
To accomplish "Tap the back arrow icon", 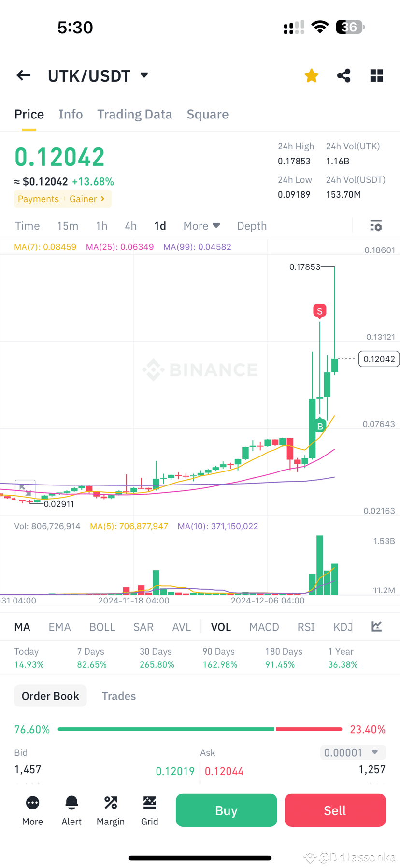I will 23,75.
